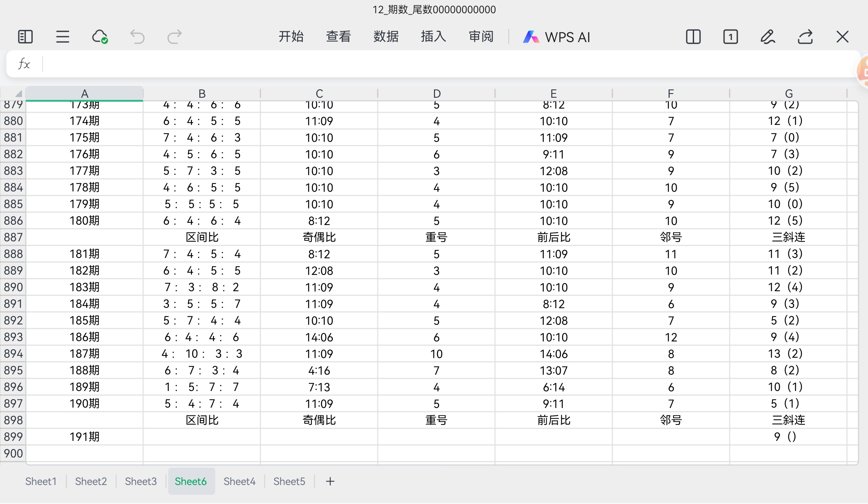Click 奇偶比 cell in row 898
868x504 pixels.
click(319, 421)
